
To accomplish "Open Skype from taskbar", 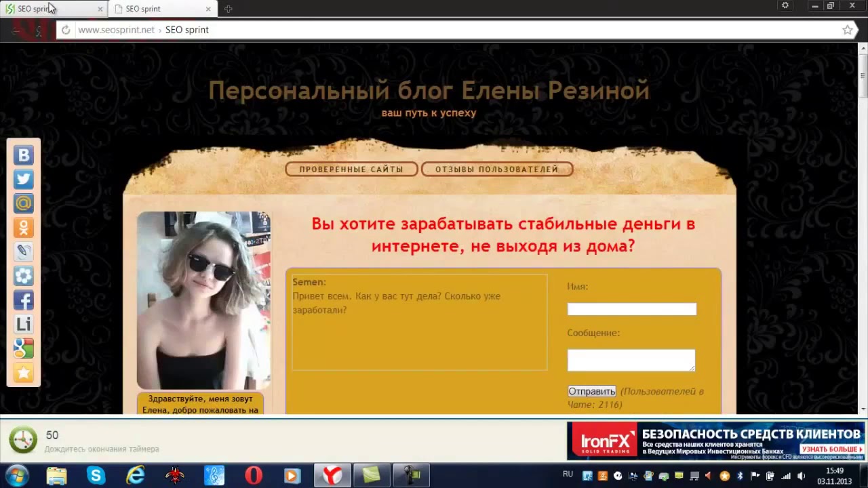I will tap(96, 476).
